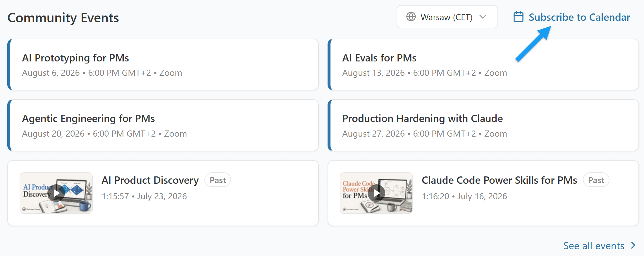Click Claude Code Power Skills for PMs title
The height and width of the screenshot is (256, 644).
pyautogui.click(x=499, y=180)
